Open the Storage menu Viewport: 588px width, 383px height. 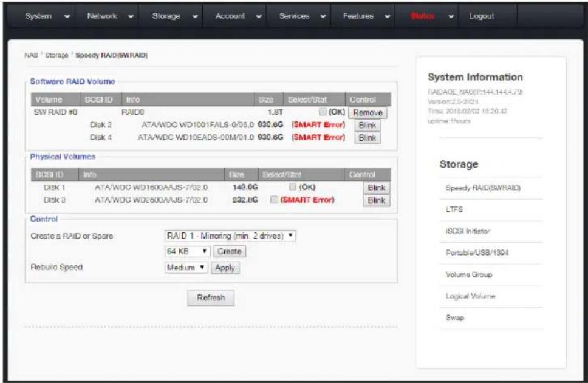coord(166,16)
